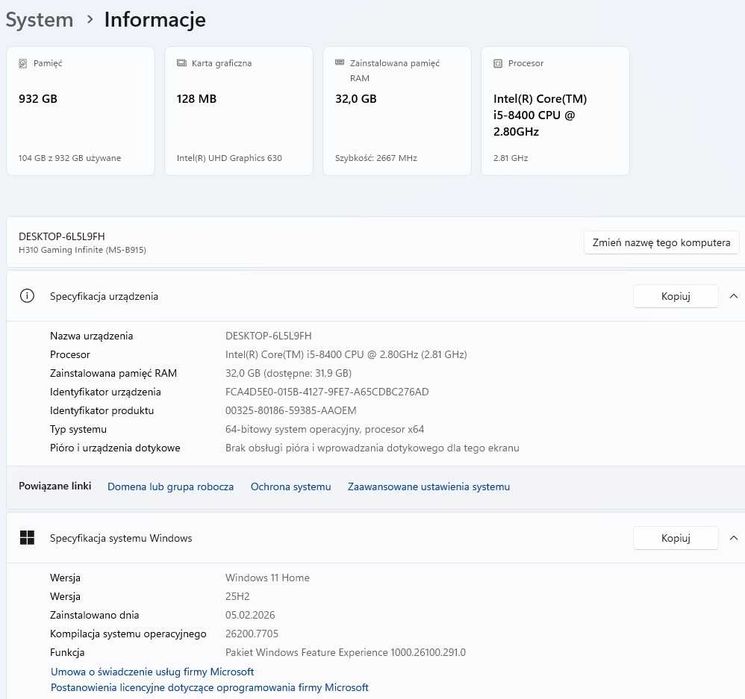Image resolution: width=745 pixels, height=699 pixels.
Task: Open Ochrona systemu link
Action: tap(291, 487)
